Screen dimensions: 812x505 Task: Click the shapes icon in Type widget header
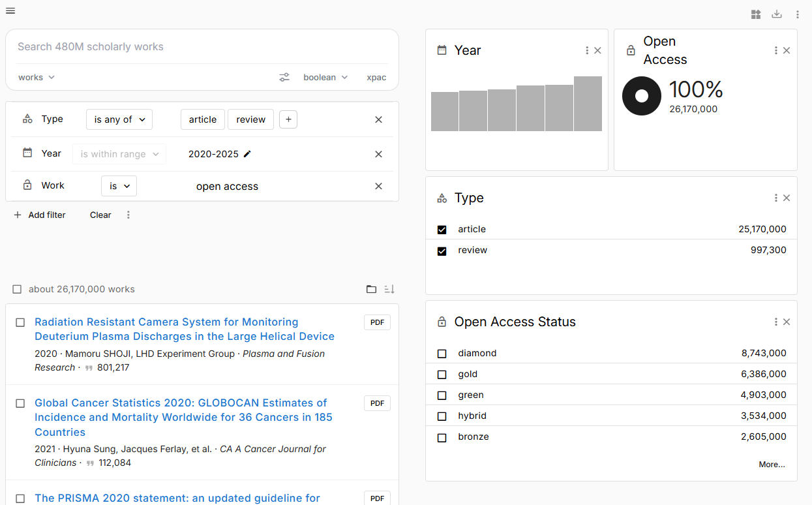tap(442, 198)
